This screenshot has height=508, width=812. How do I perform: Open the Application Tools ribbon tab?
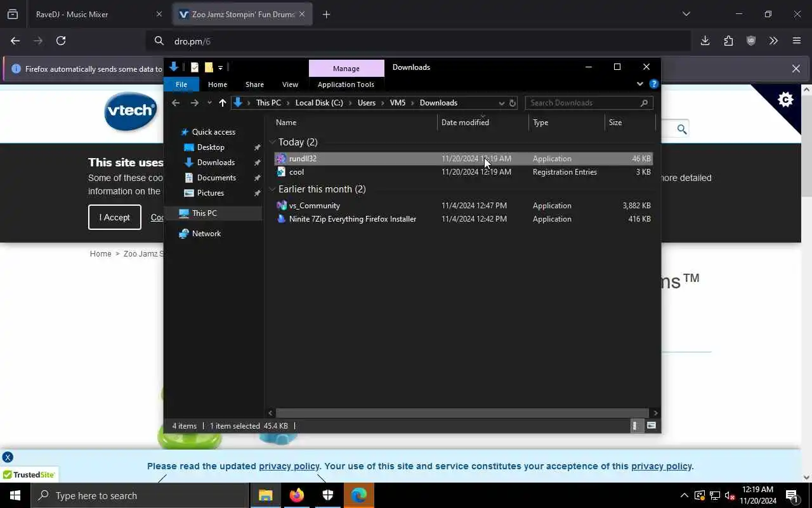pyautogui.click(x=346, y=84)
